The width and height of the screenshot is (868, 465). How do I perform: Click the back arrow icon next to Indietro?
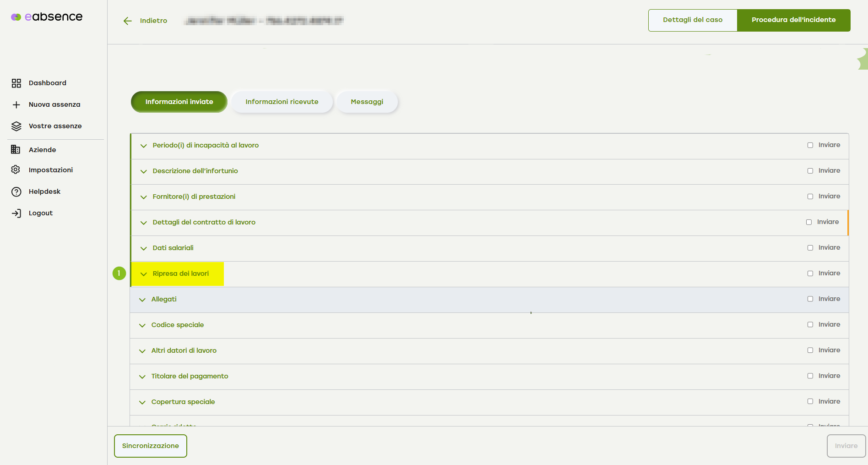(x=128, y=21)
